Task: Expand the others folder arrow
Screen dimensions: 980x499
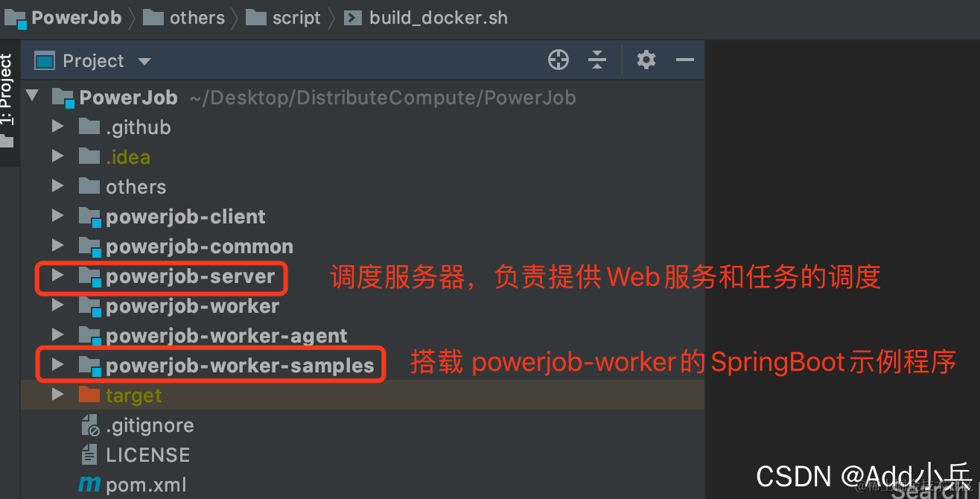Action: point(58,186)
